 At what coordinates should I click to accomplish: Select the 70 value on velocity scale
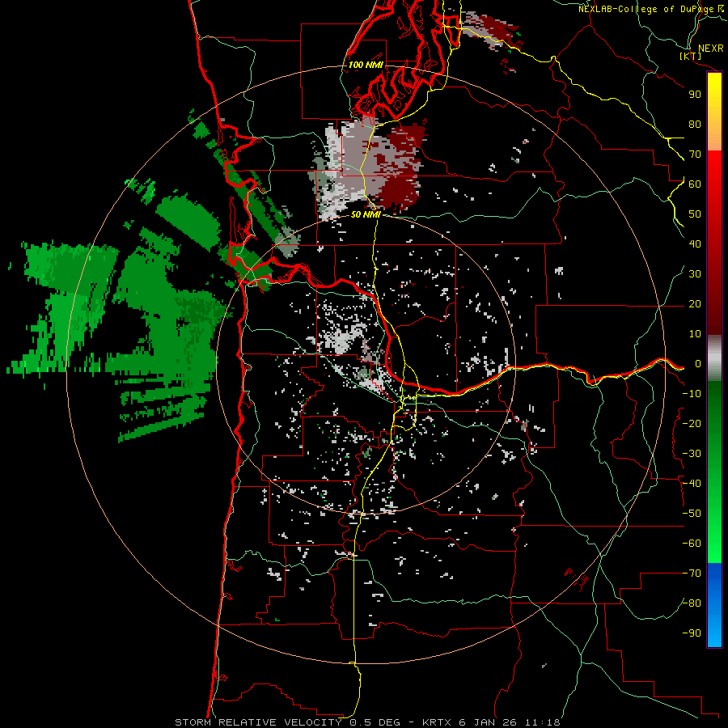(x=695, y=154)
